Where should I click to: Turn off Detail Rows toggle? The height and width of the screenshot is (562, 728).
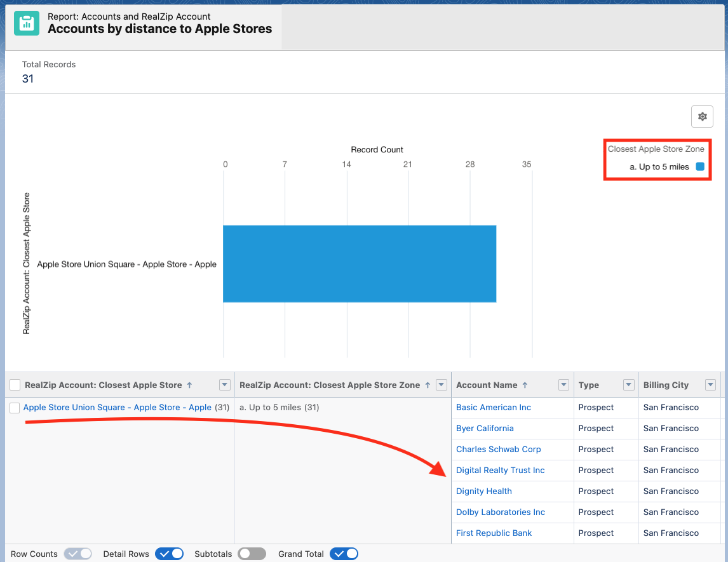pyautogui.click(x=170, y=554)
